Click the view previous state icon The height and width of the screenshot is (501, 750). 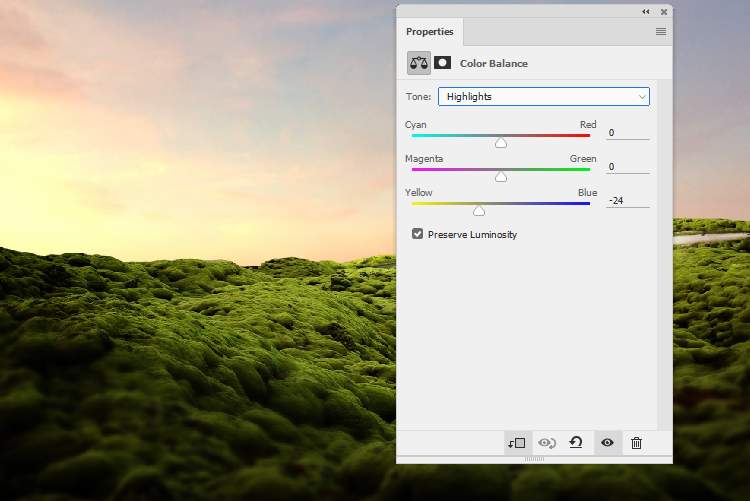(x=547, y=443)
